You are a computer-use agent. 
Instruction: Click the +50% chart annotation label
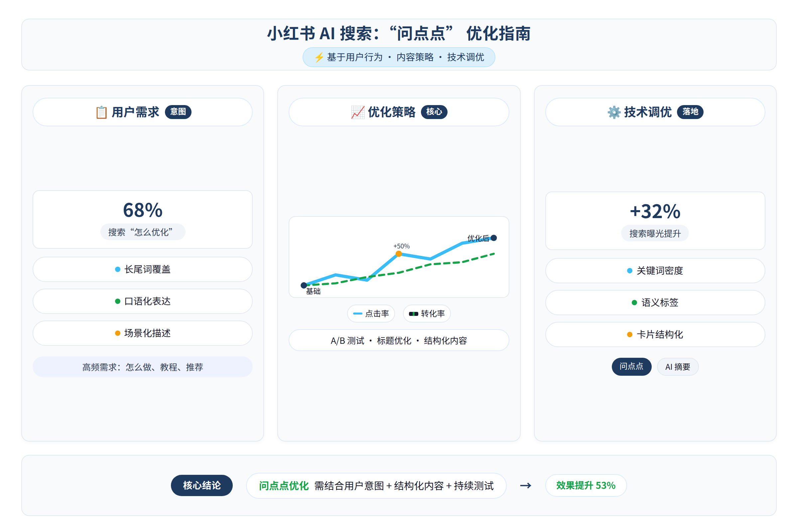point(402,246)
